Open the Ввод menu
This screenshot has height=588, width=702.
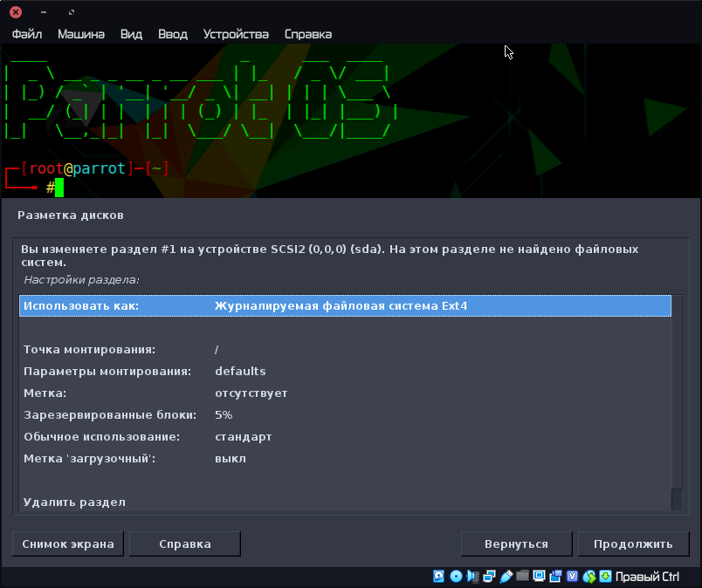(x=173, y=34)
